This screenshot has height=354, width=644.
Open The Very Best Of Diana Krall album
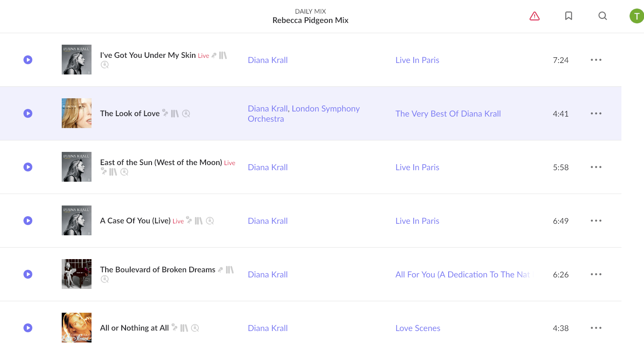click(x=448, y=114)
